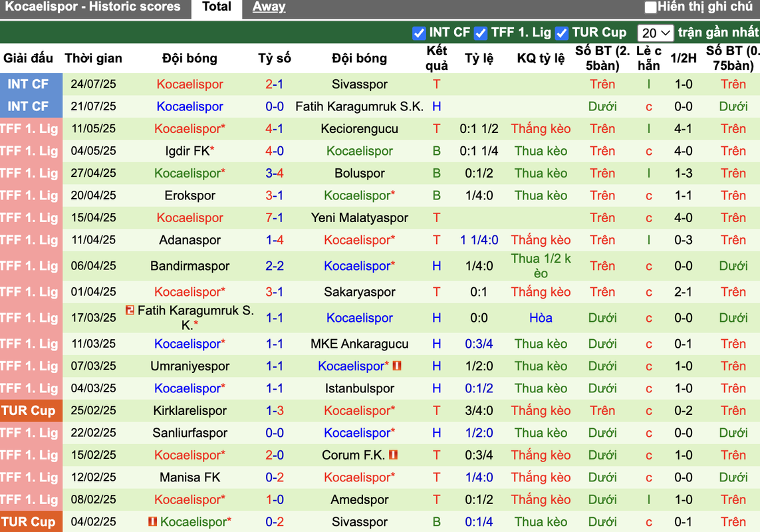Click Yeni Malatyaspor team name
The height and width of the screenshot is (532, 760).
pos(360,217)
